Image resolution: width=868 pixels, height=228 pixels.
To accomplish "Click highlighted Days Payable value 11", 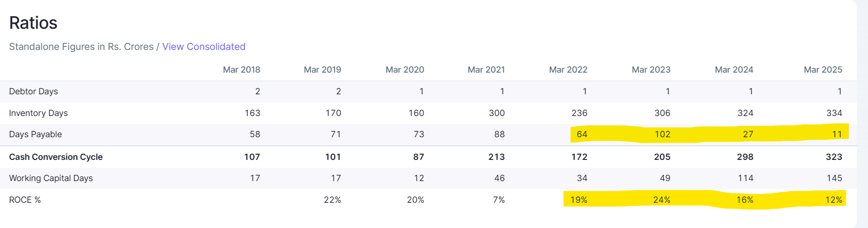I will 837,134.
